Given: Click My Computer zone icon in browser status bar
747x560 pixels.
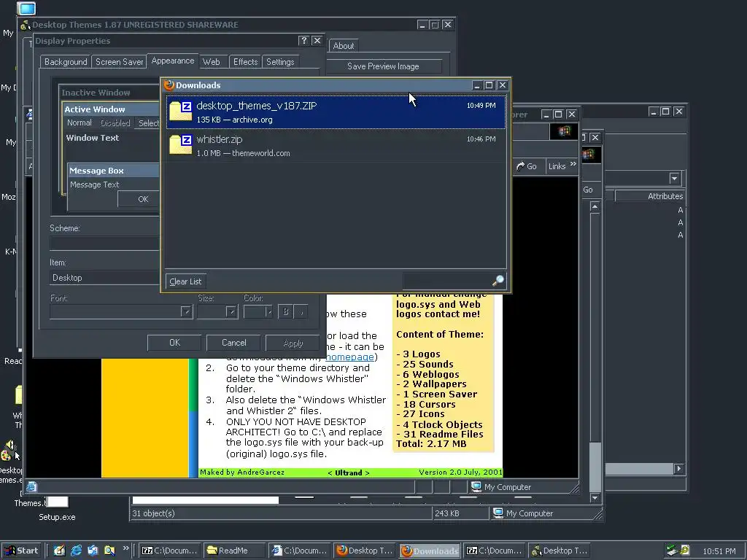Looking at the screenshot, I should [x=476, y=486].
